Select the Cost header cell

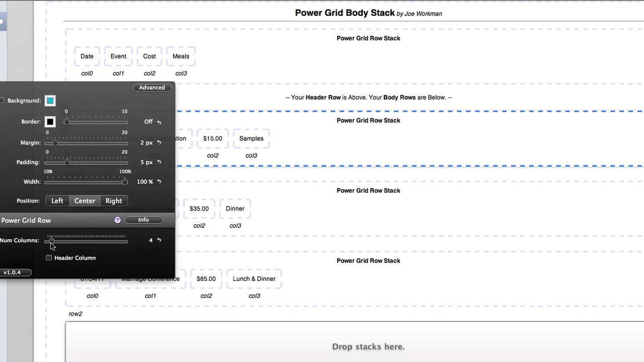149,56
